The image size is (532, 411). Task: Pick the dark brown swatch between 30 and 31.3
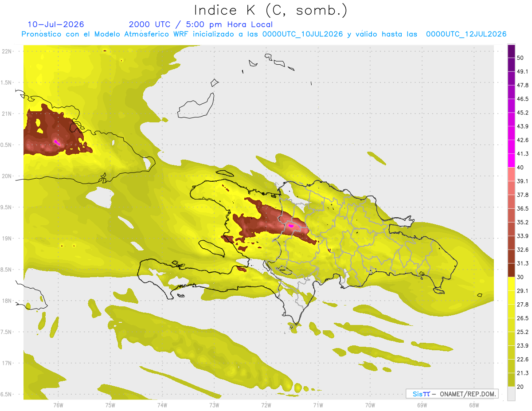[x=511, y=270]
